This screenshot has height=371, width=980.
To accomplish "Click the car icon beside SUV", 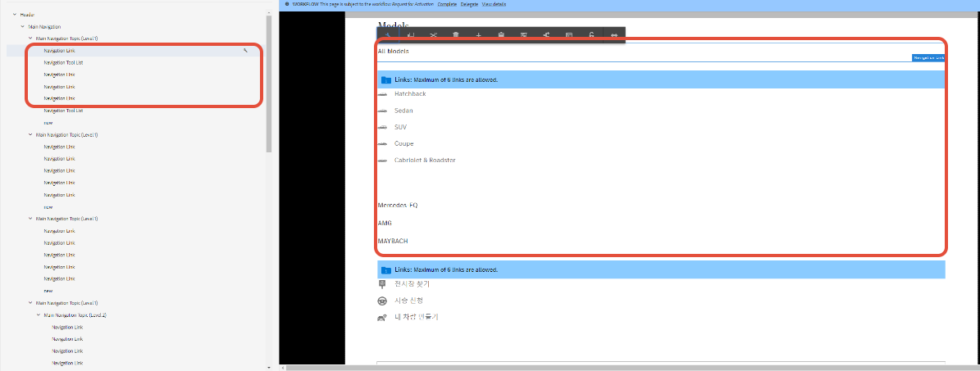I will coord(382,128).
